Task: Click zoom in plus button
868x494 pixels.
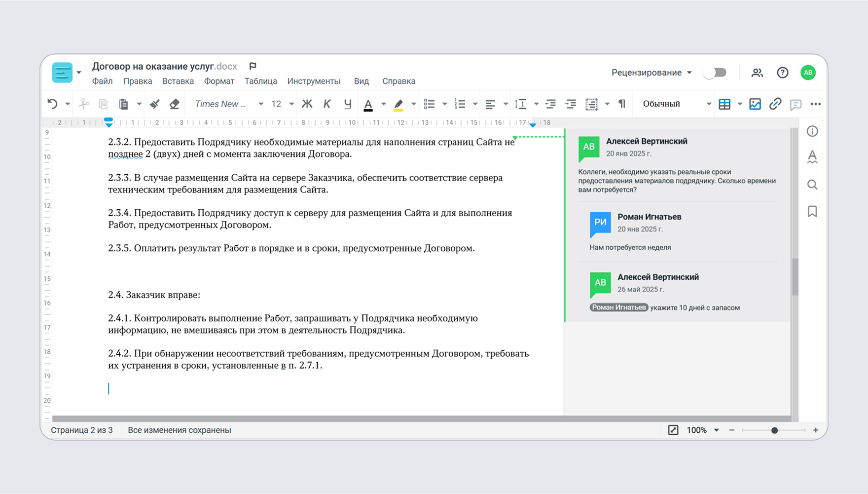Action: tap(816, 430)
